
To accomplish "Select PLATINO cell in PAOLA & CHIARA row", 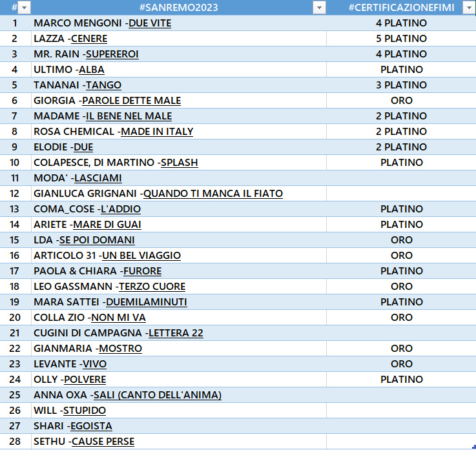I will click(x=401, y=271).
